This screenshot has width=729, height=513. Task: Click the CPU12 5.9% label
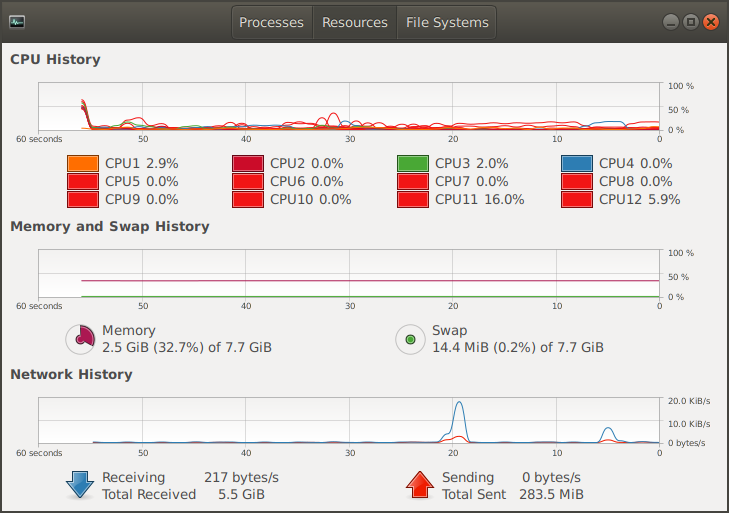640,200
